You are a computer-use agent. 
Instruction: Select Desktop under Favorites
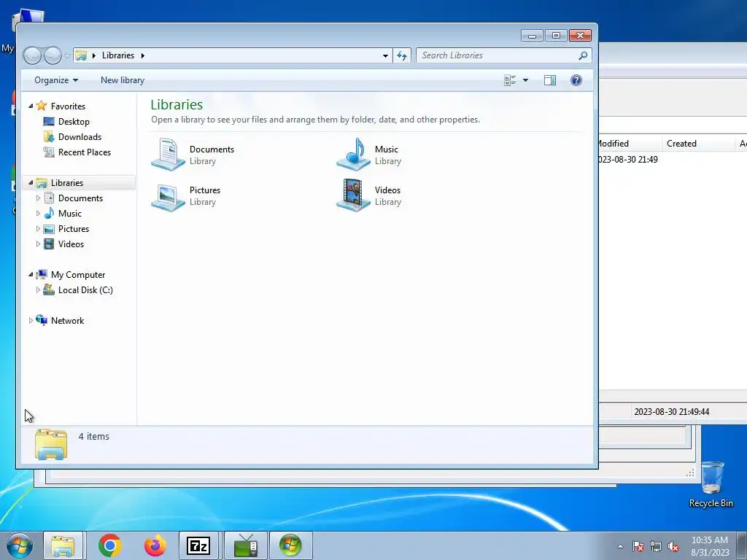point(74,122)
